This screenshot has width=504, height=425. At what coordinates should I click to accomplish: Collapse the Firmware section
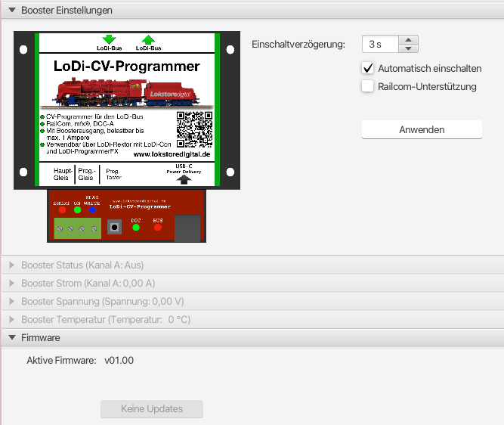(x=12, y=337)
